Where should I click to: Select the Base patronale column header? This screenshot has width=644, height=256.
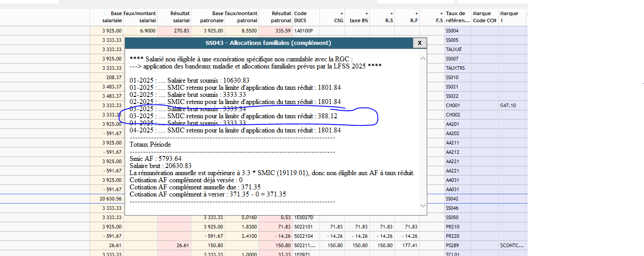click(208, 17)
